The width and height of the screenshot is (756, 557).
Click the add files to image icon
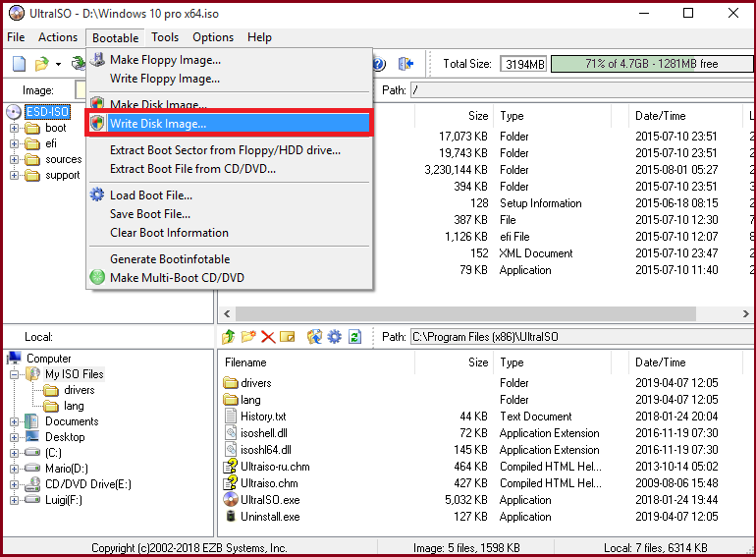pos(314,337)
